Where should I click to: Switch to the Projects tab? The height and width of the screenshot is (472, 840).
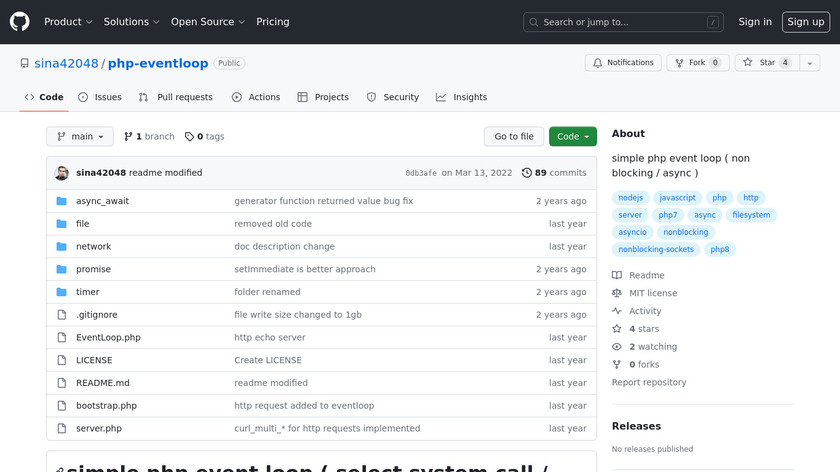coord(323,97)
